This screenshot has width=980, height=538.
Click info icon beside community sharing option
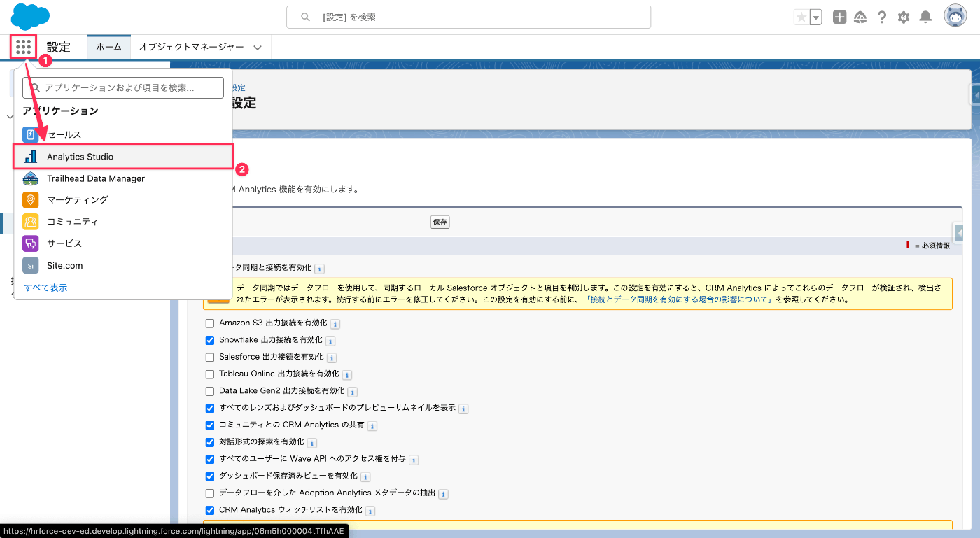pyautogui.click(x=372, y=426)
